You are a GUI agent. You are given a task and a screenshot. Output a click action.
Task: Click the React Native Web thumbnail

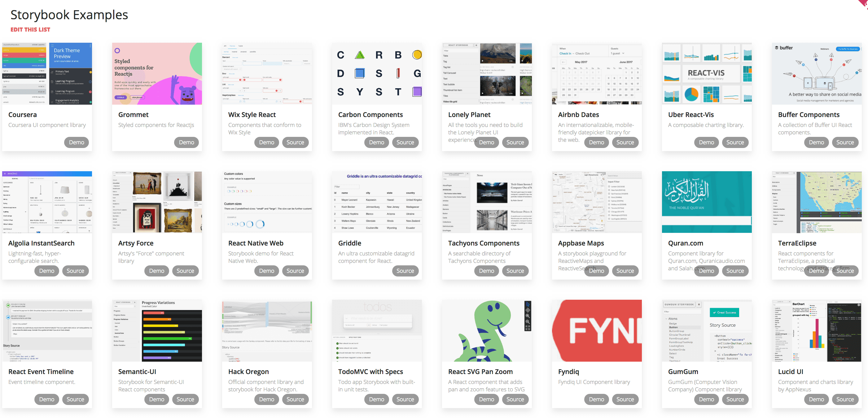pyautogui.click(x=267, y=202)
